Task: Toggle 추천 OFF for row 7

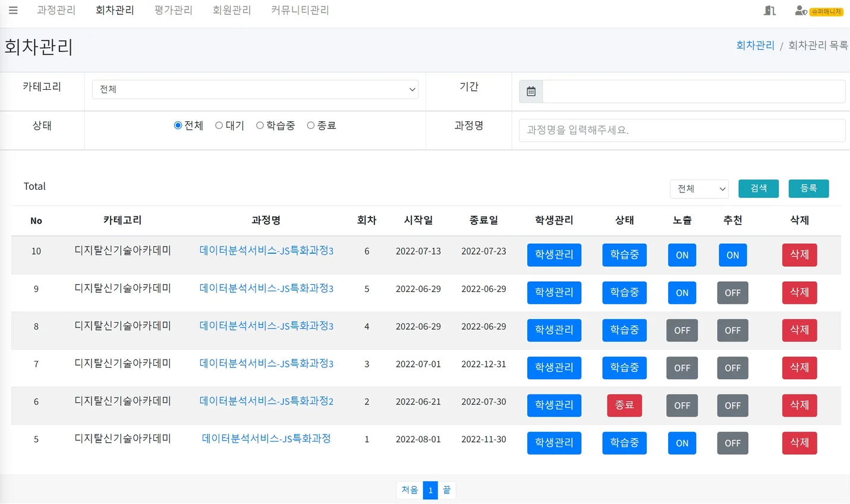Action: click(x=732, y=368)
